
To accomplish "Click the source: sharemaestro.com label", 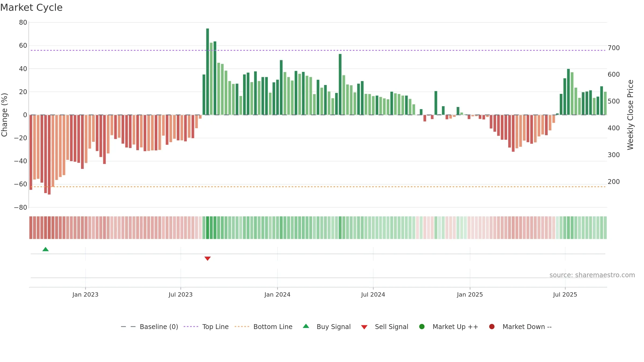I will point(592,275).
